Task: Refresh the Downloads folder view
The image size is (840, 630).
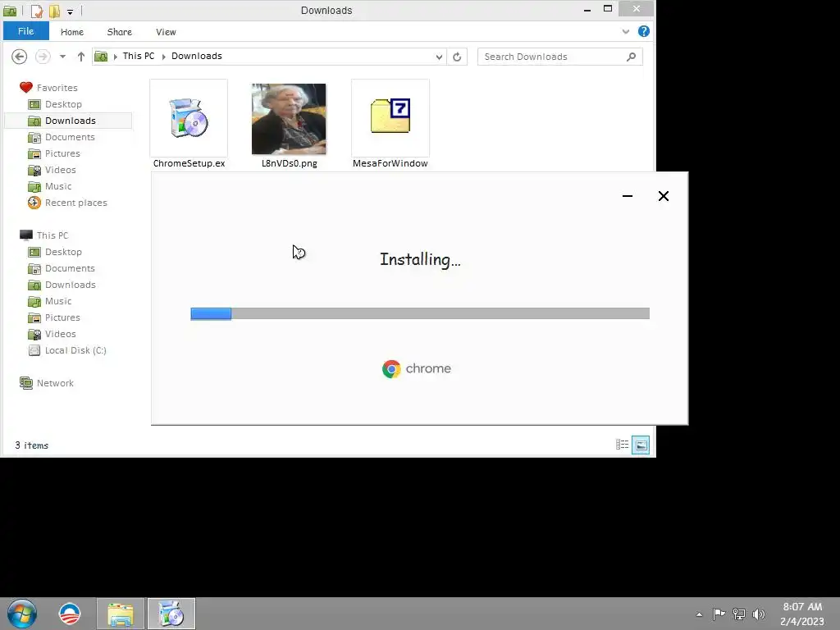Action: (457, 57)
